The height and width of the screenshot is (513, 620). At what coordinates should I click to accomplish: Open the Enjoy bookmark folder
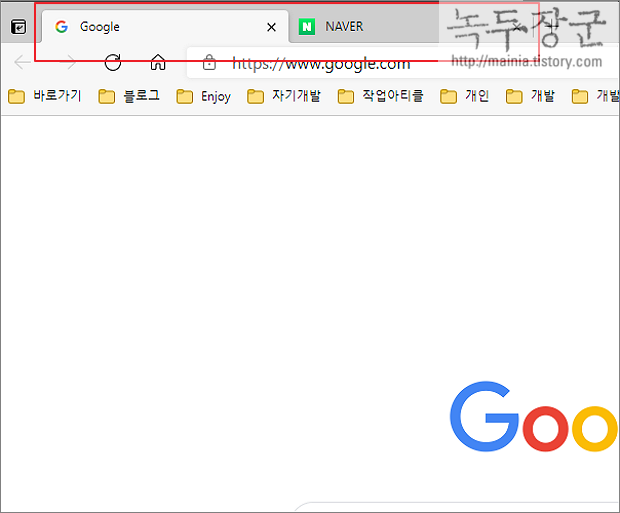coord(203,96)
